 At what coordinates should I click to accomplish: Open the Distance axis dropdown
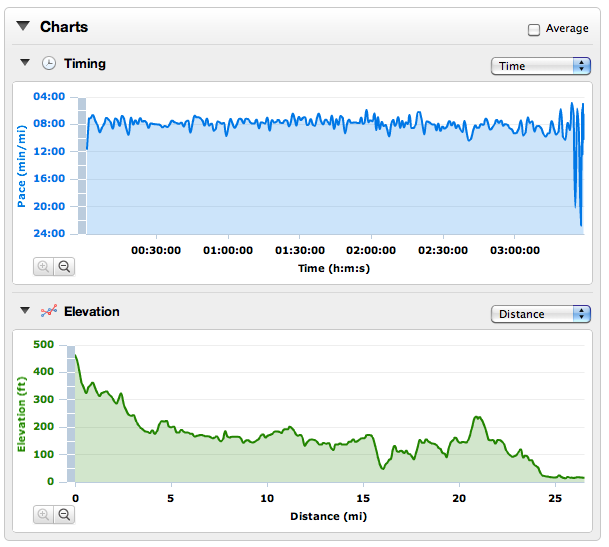(540, 314)
